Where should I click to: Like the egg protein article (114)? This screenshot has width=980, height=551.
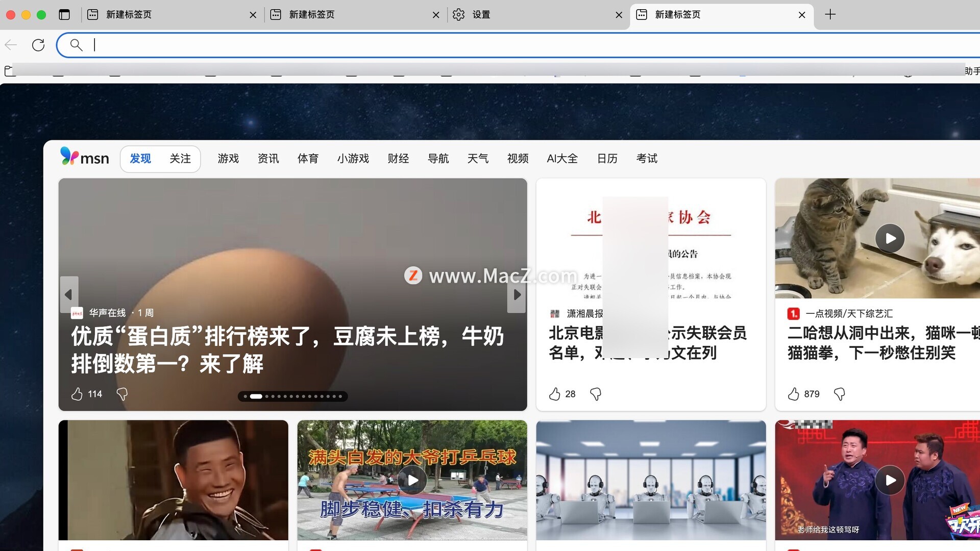77,394
